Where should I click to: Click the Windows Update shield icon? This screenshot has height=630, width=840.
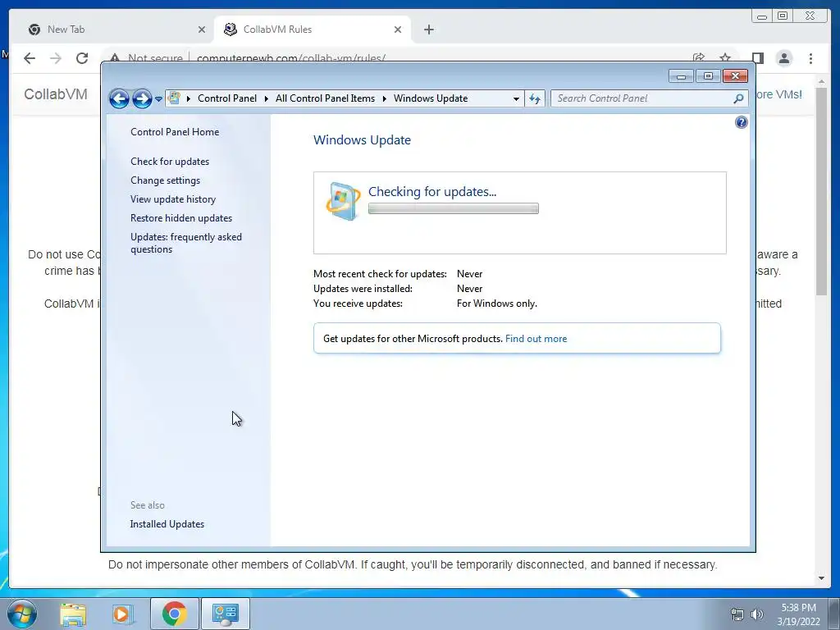[343, 202]
